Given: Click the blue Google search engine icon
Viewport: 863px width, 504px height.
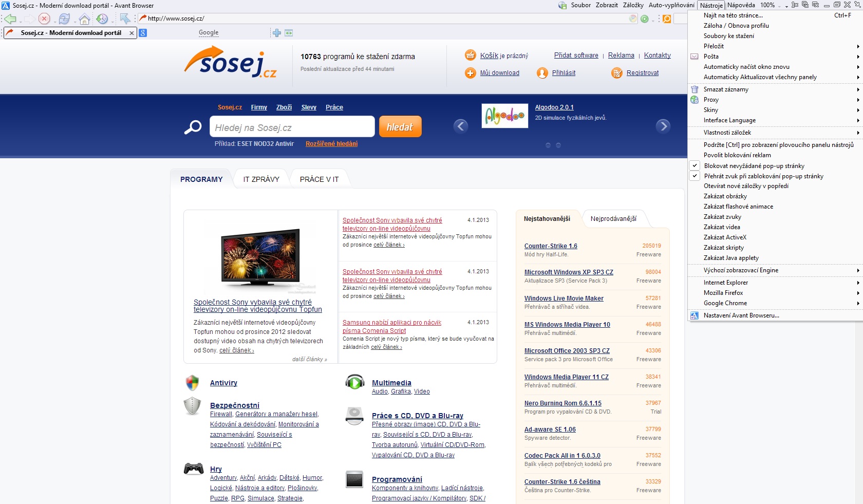Looking at the screenshot, I should 143,33.
